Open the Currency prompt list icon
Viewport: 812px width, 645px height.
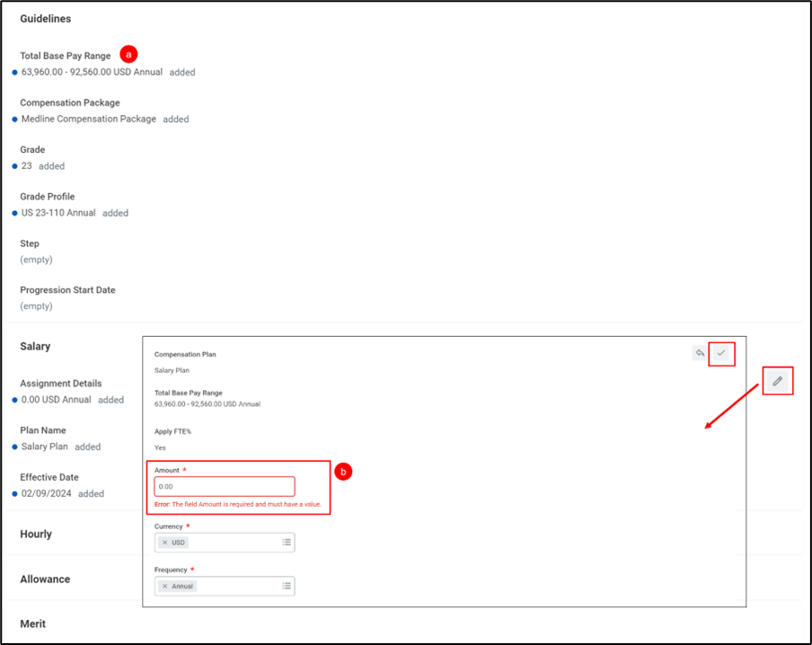pos(287,543)
